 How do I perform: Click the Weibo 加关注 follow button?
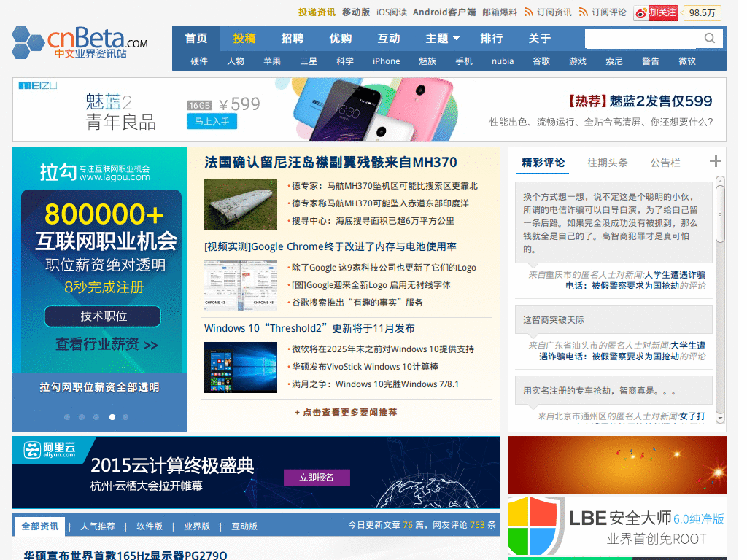click(x=656, y=13)
